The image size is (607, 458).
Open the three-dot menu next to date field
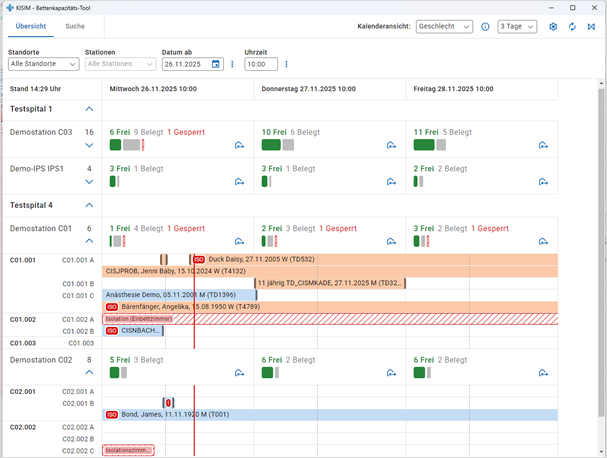232,64
